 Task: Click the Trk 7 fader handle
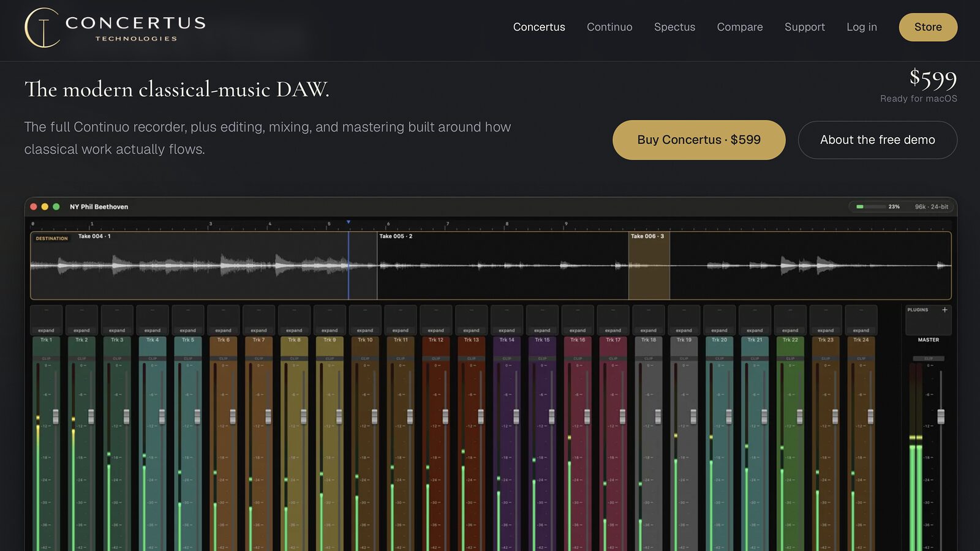pyautogui.click(x=268, y=416)
